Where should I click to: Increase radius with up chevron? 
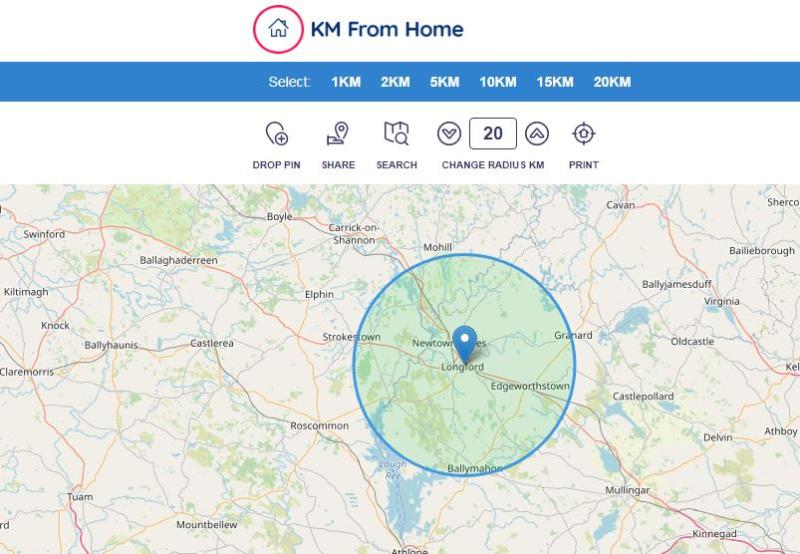(x=537, y=134)
